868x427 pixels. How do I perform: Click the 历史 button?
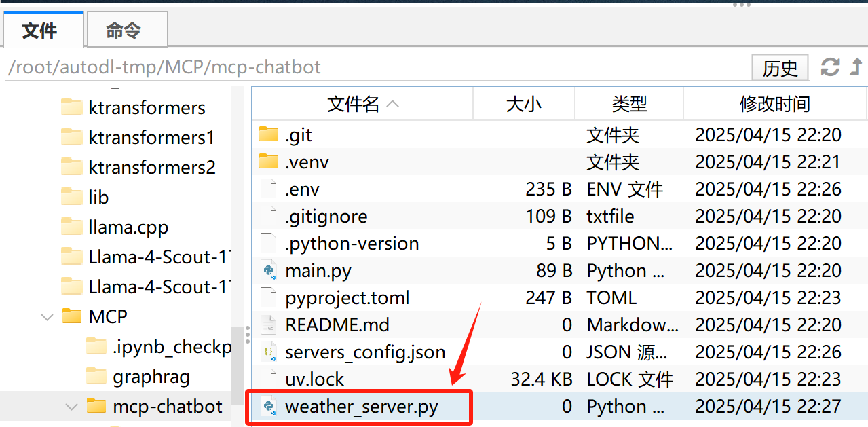coord(780,68)
